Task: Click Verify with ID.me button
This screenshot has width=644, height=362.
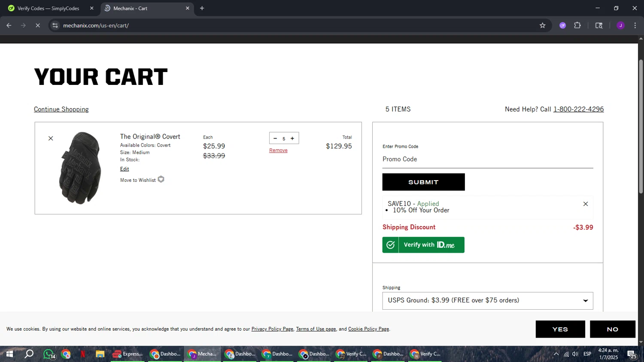Action: [x=423, y=245]
